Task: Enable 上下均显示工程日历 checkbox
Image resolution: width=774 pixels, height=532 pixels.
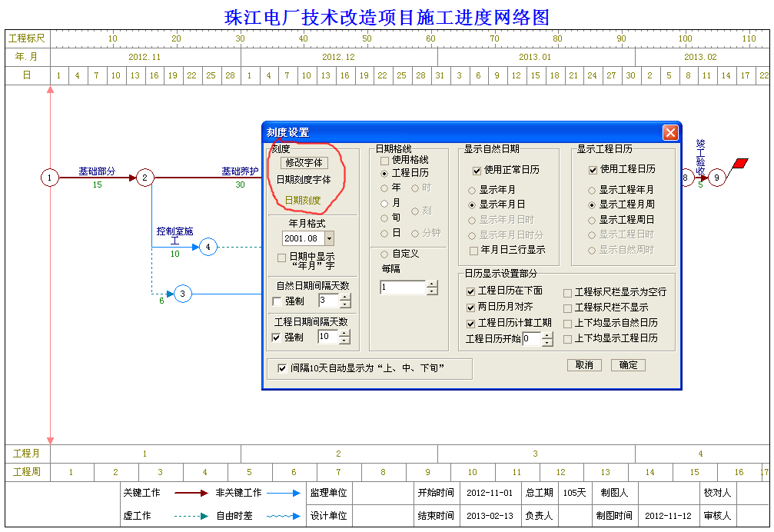Action: pyautogui.click(x=568, y=339)
